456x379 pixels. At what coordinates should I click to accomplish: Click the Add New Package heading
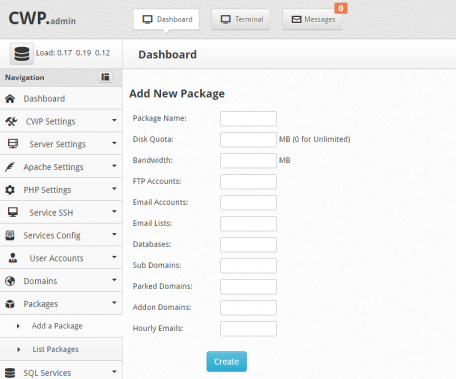[177, 94]
